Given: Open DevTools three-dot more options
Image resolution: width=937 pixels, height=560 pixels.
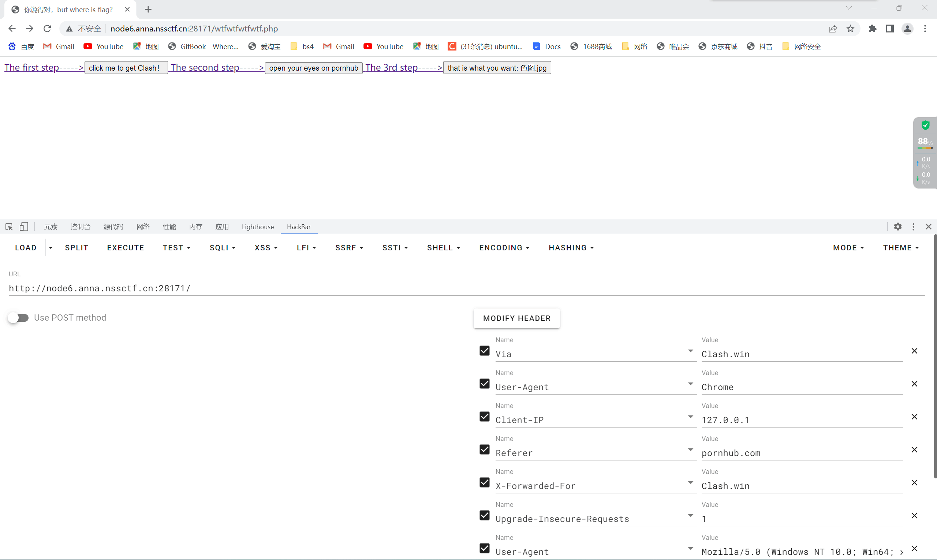Looking at the screenshot, I should click(913, 227).
